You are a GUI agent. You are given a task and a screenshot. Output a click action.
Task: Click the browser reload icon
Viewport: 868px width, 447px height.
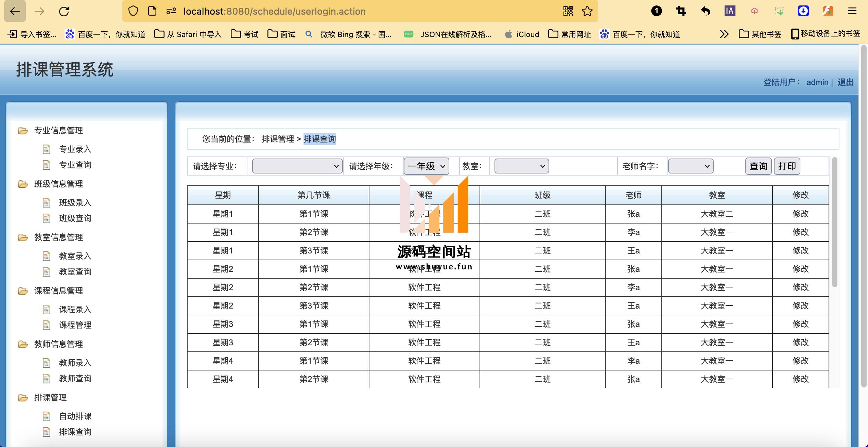click(64, 12)
